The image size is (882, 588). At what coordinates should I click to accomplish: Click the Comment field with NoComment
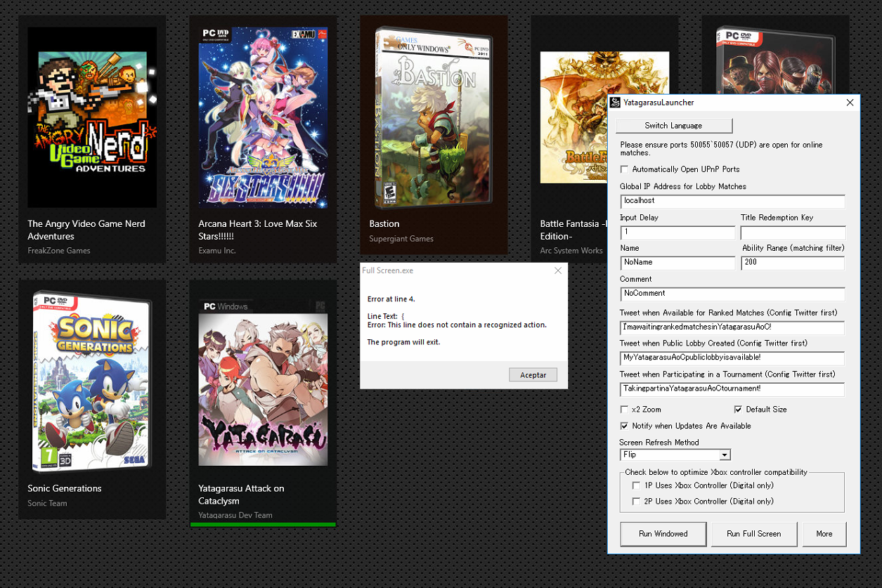[732, 294]
